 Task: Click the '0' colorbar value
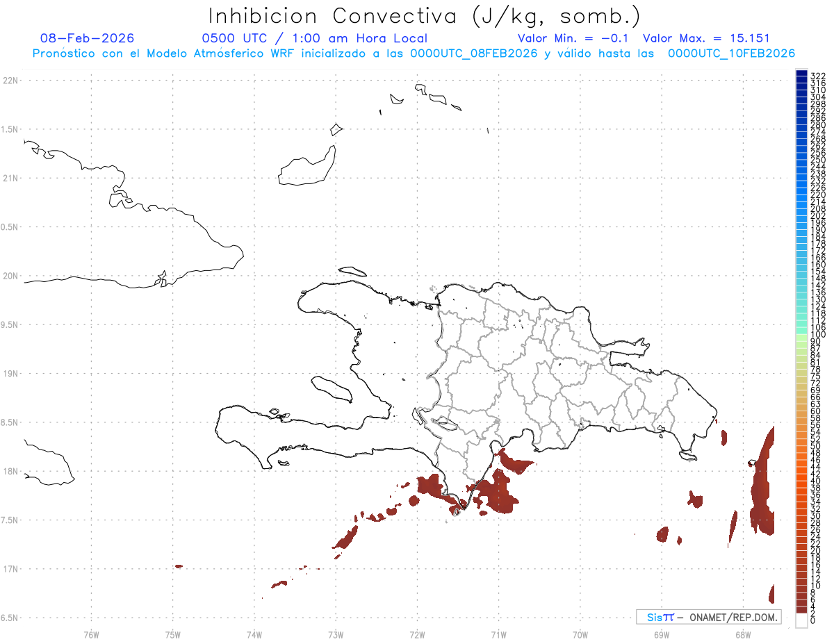coord(813,620)
